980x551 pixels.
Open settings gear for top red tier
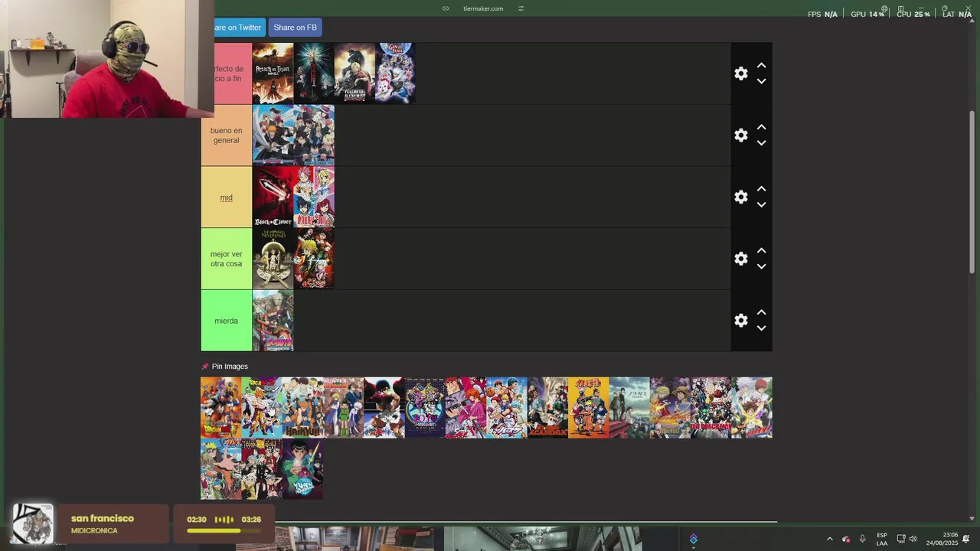click(x=740, y=73)
